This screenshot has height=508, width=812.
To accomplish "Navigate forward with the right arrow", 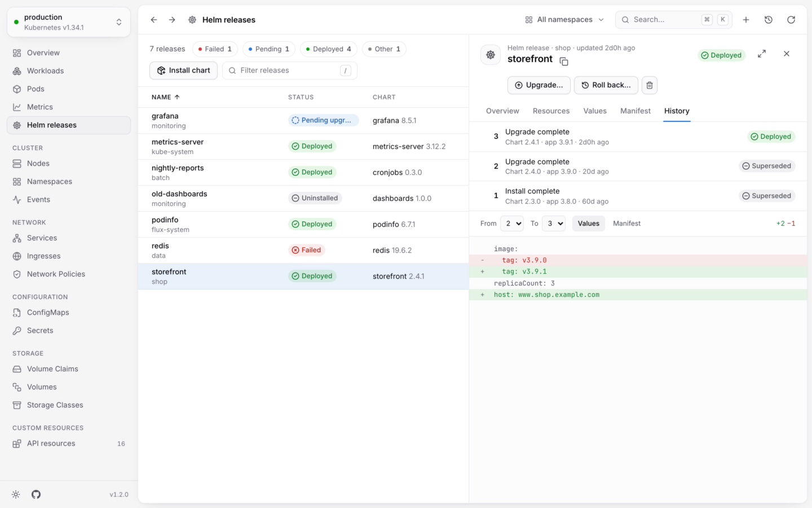I will tap(172, 20).
